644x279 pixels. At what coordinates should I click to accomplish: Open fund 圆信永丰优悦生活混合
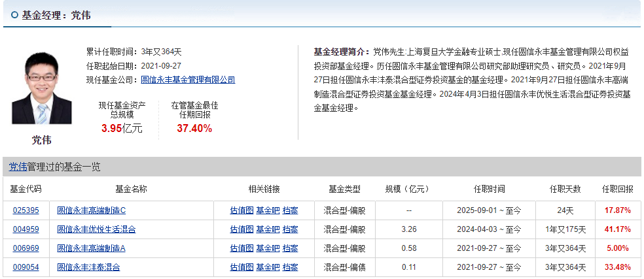96,229
